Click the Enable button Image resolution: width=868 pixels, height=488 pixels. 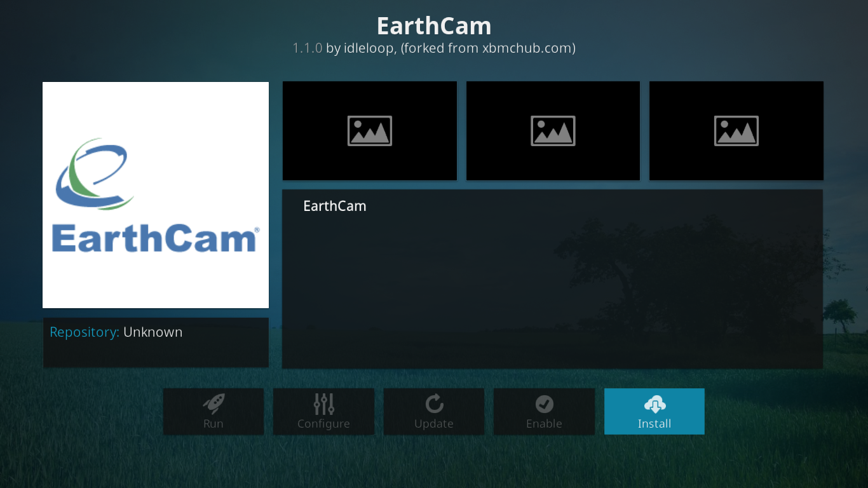coord(544,411)
